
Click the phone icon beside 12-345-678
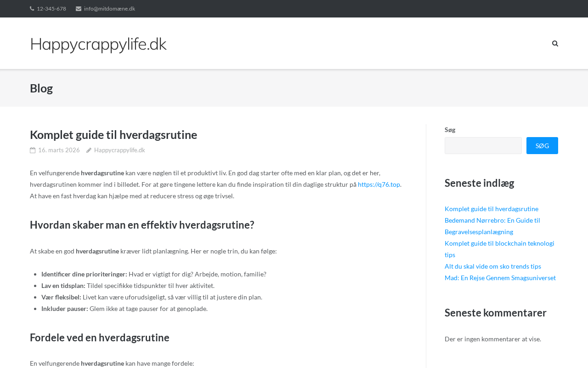click(32, 9)
